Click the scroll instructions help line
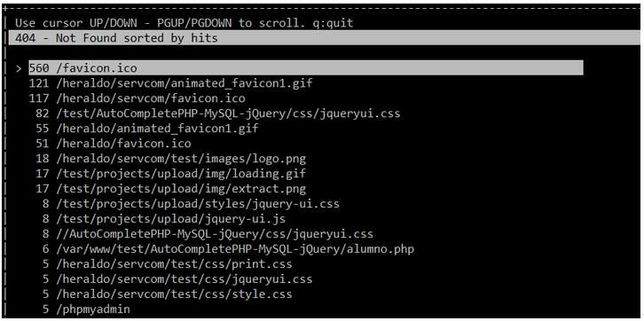This screenshot has width=644, height=321. click(x=185, y=23)
